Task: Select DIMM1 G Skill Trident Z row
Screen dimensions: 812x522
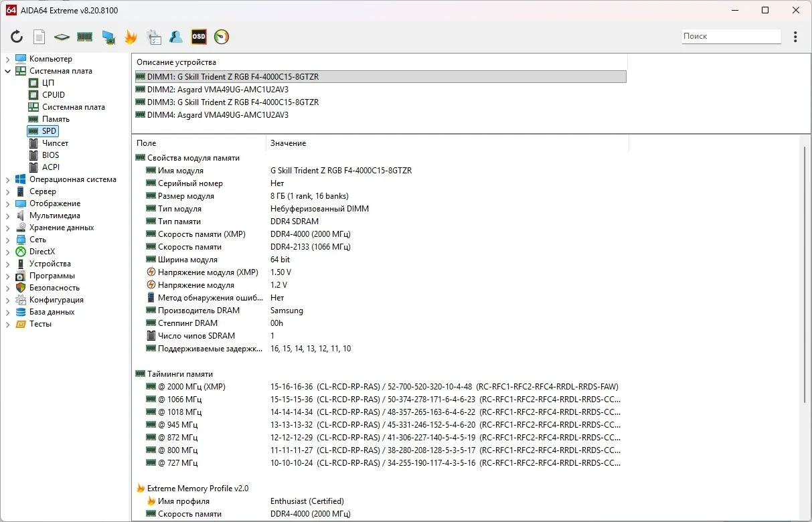Action: 380,77
